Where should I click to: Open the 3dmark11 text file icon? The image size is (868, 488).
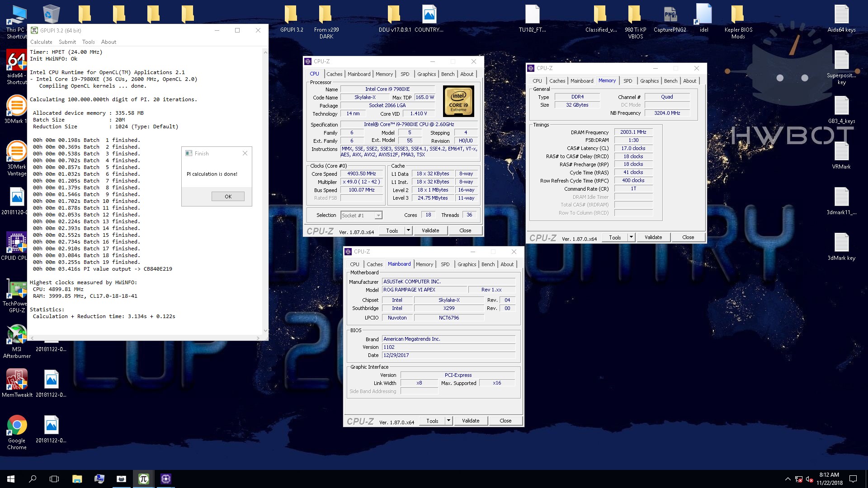click(x=841, y=197)
